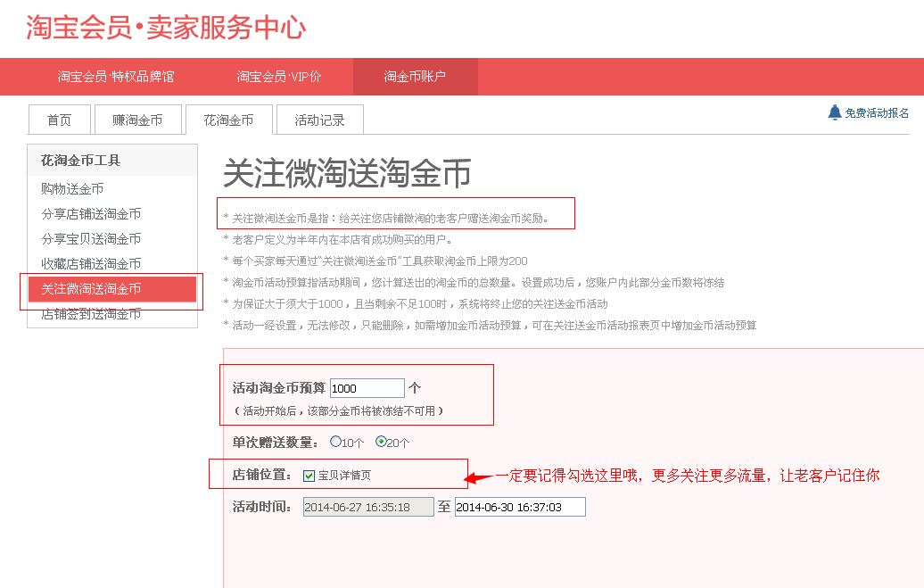The image size is (924, 588).
Task: Click the activity start time field
Action: [368, 507]
